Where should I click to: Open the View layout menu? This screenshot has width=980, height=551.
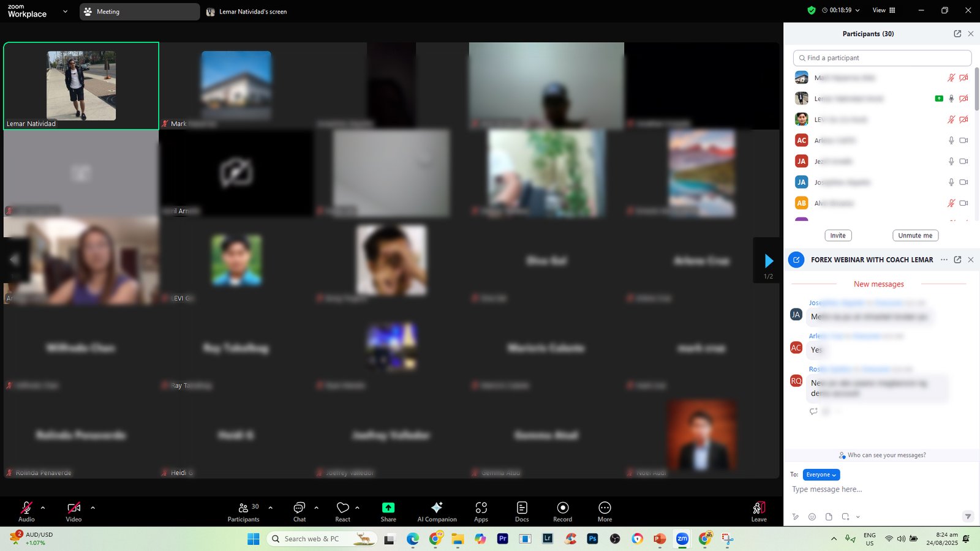(883, 10)
